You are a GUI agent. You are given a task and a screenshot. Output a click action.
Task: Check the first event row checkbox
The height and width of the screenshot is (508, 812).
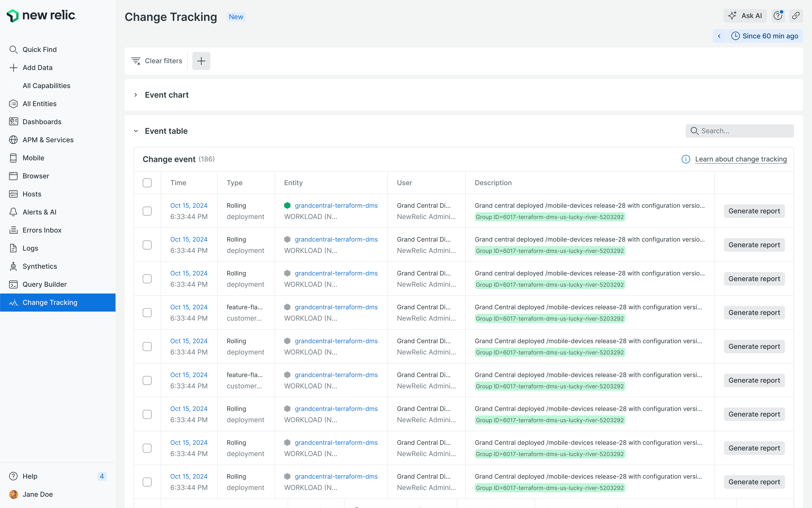pos(147,211)
